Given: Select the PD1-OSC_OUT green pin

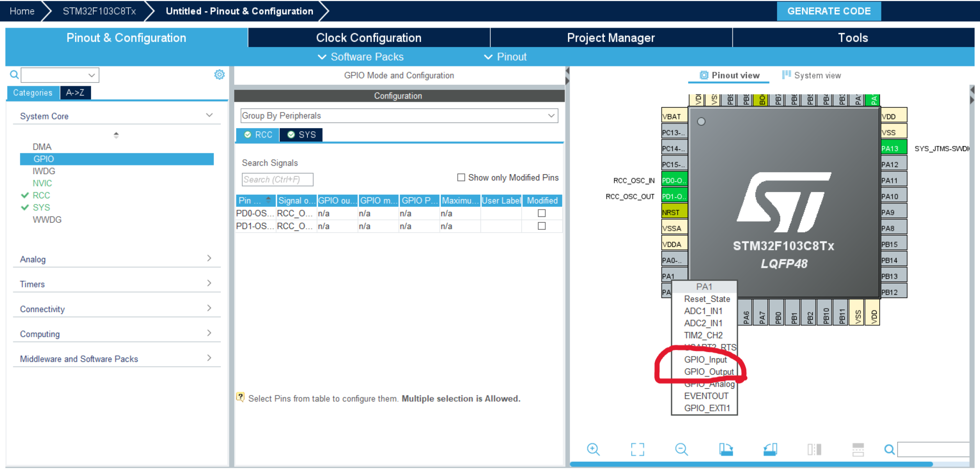Looking at the screenshot, I should 674,196.
